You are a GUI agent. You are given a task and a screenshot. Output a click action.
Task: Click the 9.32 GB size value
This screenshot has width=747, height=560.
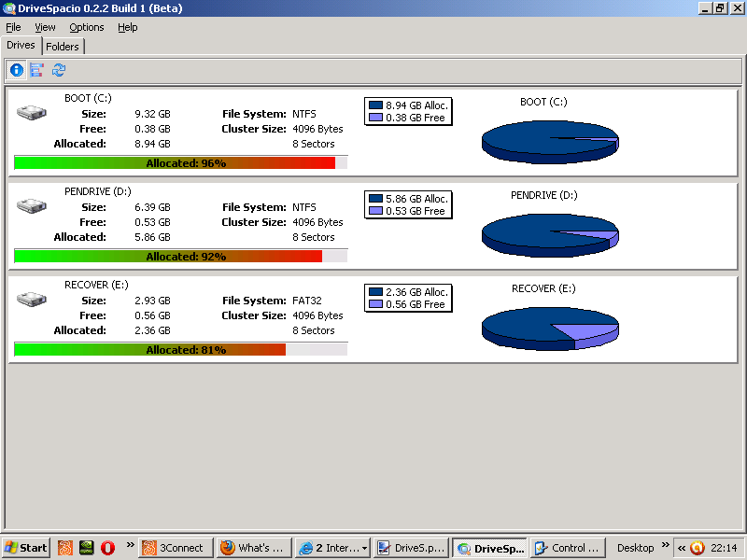[x=152, y=114]
